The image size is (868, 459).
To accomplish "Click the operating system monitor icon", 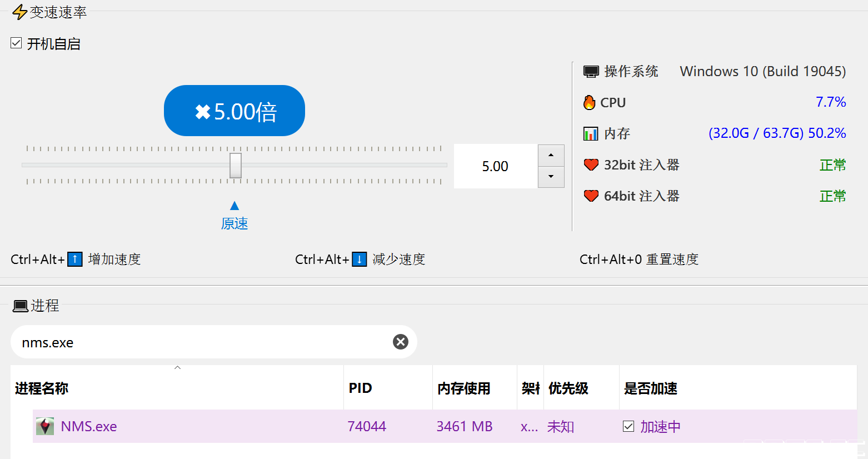I will click(x=591, y=72).
